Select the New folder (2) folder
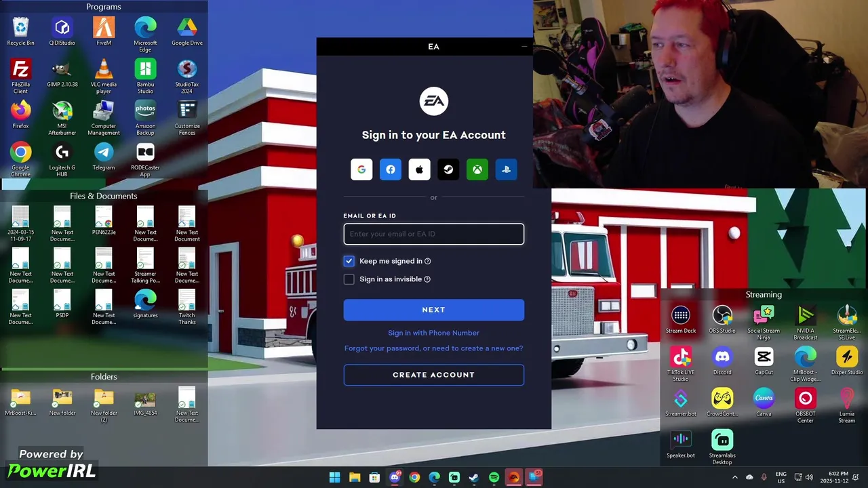Image resolution: width=868 pixels, height=488 pixels. (x=104, y=405)
